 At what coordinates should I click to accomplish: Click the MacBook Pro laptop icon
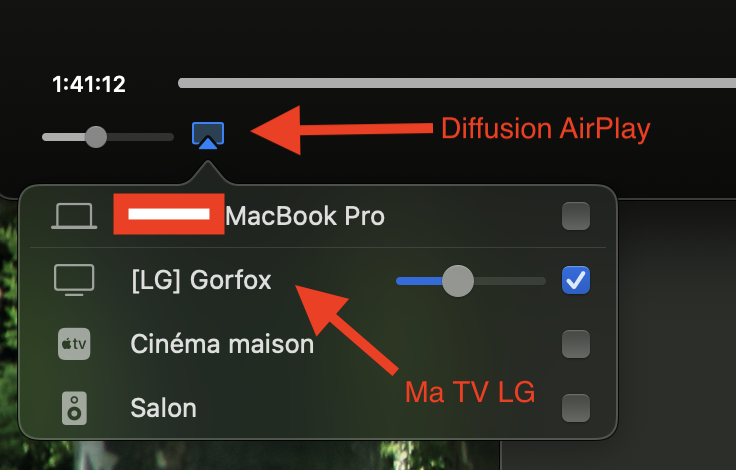[x=74, y=216]
